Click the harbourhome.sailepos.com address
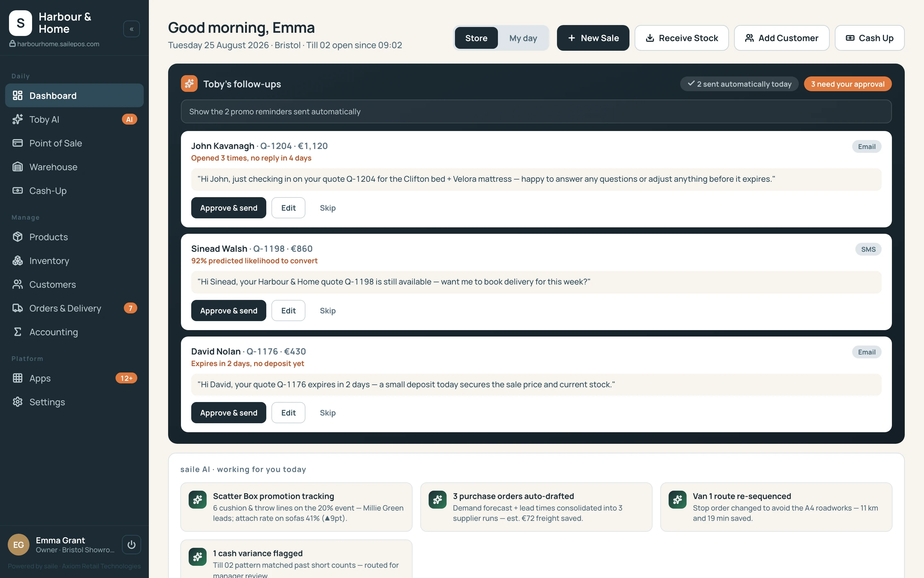Screen dimensions: 924x578 (x=58, y=44)
